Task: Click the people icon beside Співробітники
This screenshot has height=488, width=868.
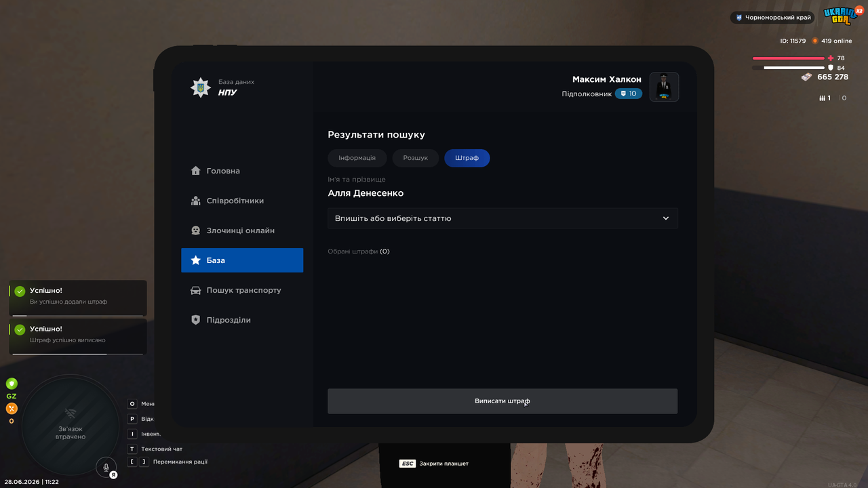Action: pos(195,201)
